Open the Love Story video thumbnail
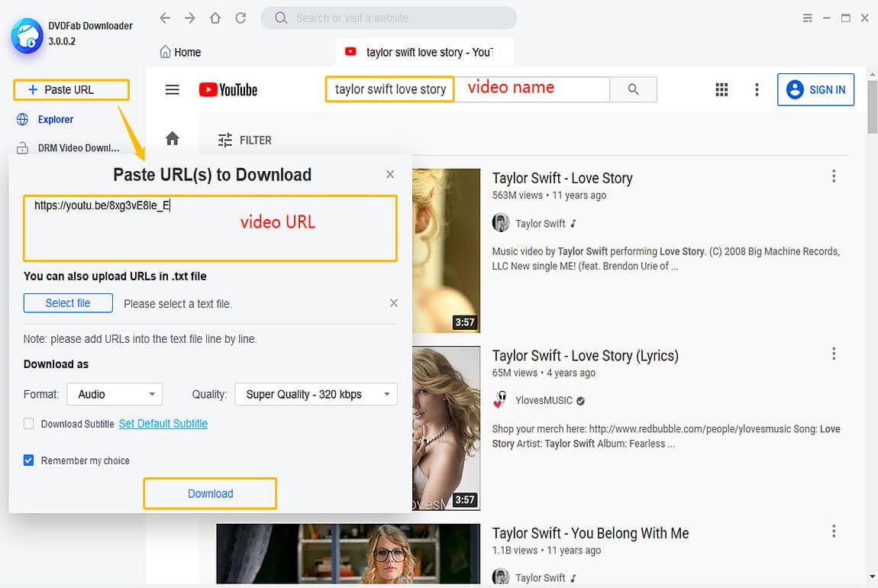The image size is (878, 588). click(x=447, y=250)
